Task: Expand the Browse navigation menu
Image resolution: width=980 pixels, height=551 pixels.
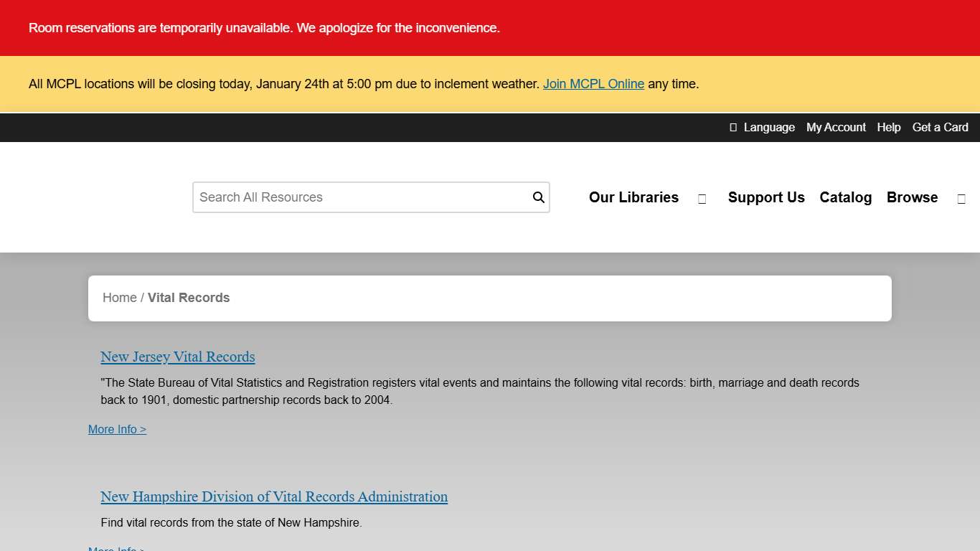Action: [x=912, y=197]
